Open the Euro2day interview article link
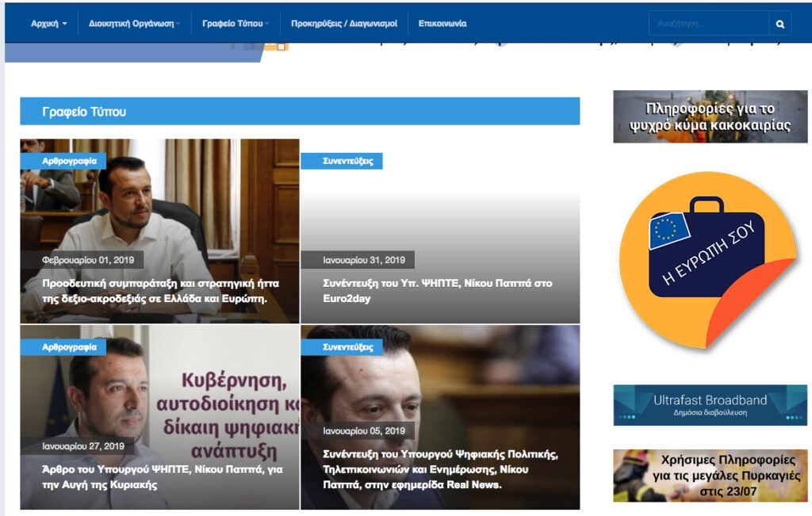Screen dimensions: 812x516 (x=437, y=291)
